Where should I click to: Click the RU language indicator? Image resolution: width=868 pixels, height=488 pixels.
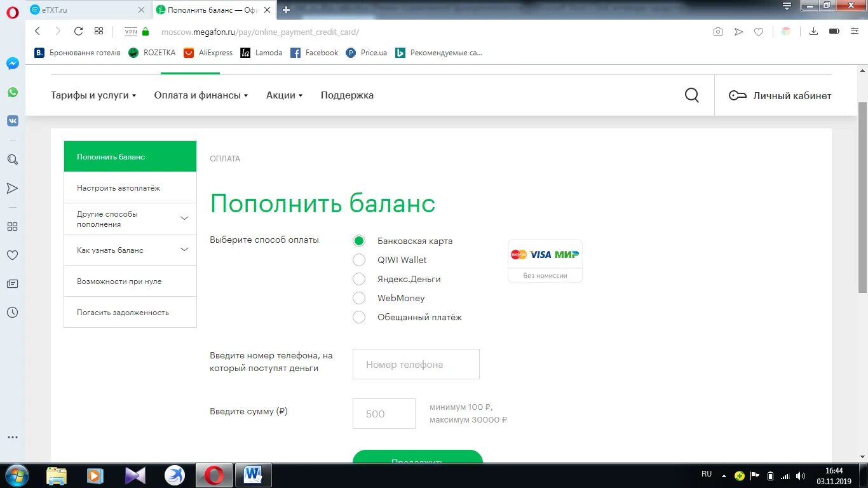point(707,474)
